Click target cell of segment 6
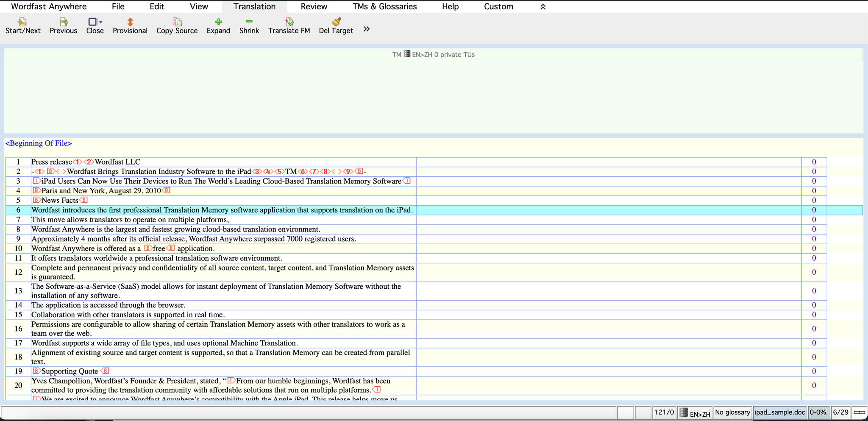 [609, 210]
